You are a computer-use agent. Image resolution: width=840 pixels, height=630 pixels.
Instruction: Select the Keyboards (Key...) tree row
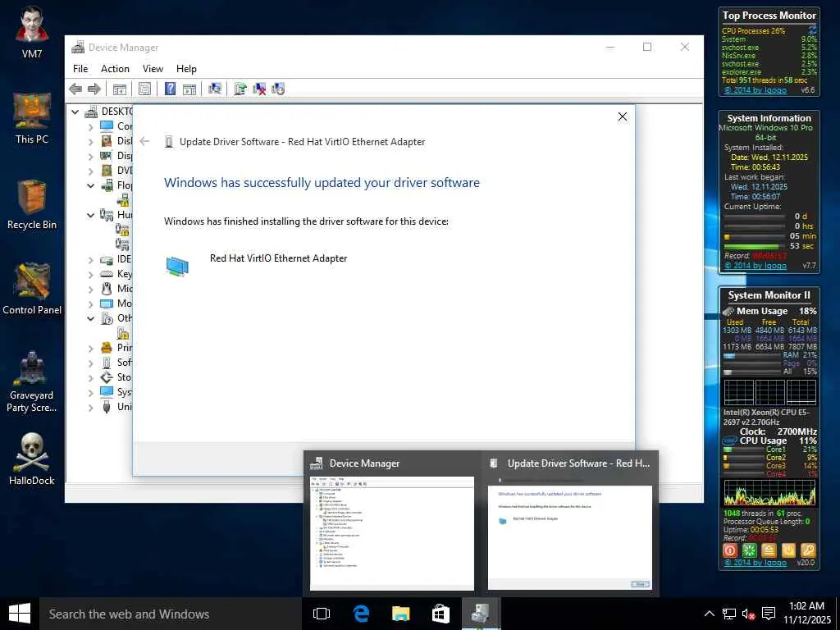coord(116,274)
